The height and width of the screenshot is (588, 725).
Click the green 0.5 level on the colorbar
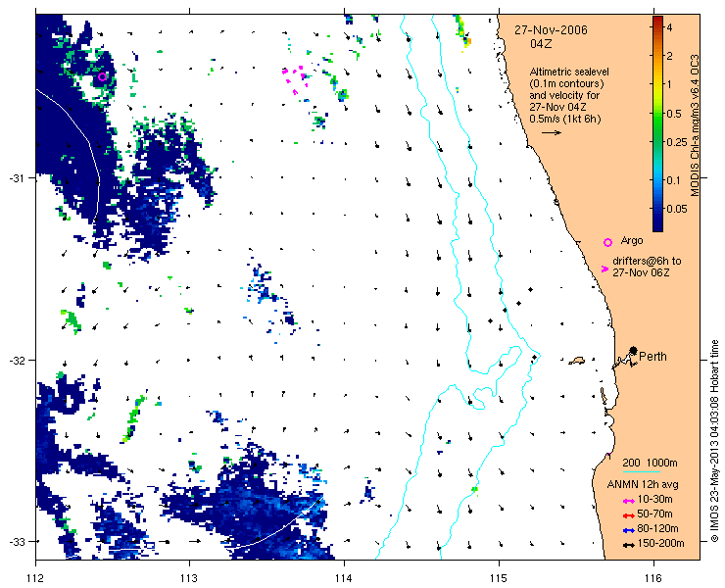657,114
